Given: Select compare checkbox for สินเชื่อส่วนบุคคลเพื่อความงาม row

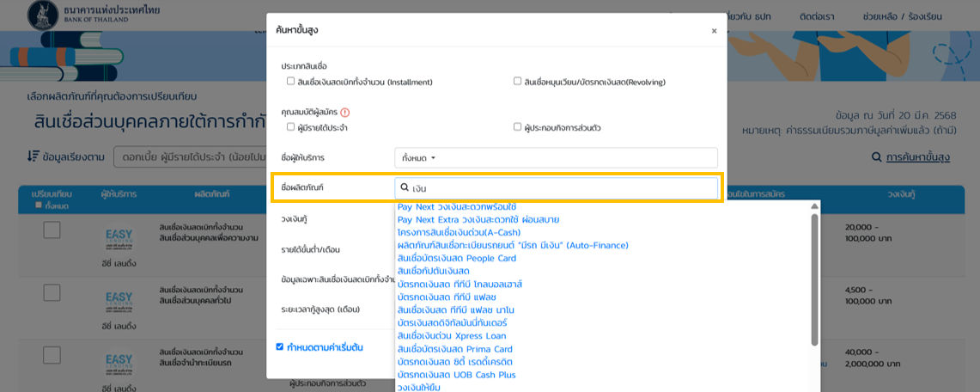Looking at the screenshot, I should point(52,230).
